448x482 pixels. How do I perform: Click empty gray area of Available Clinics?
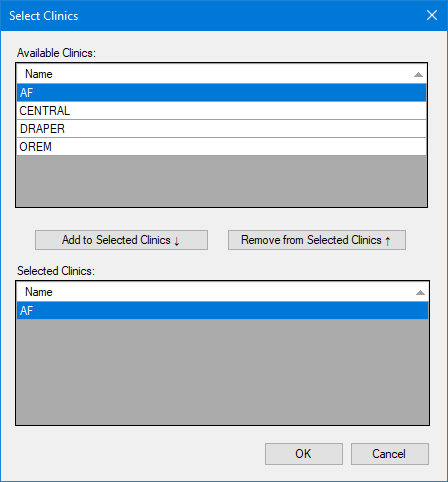[x=221, y=181]
